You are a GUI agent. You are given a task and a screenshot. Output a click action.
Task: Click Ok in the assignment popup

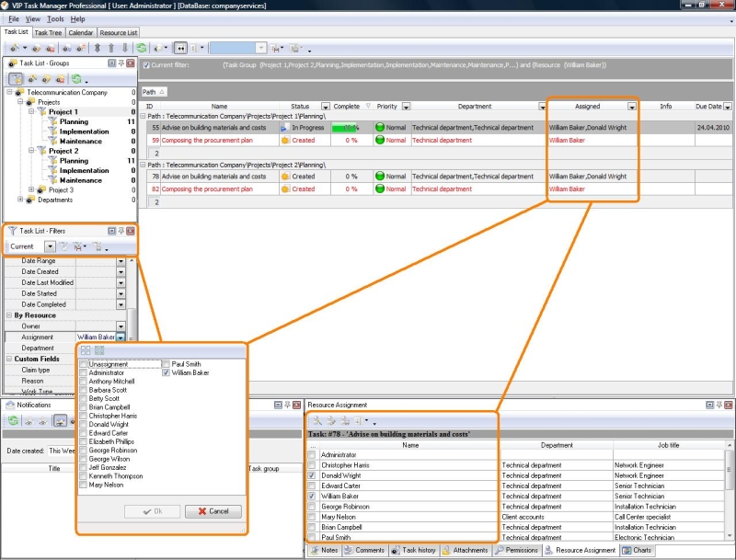click(152, 511)
